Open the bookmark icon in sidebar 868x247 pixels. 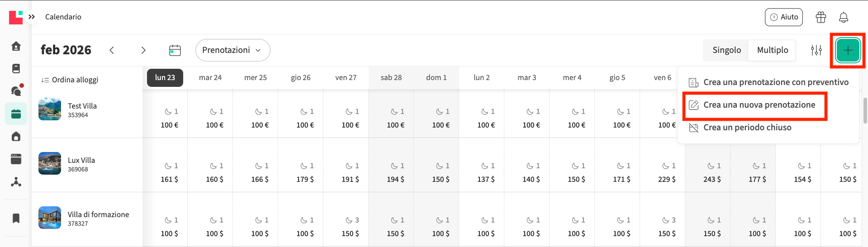click(16, 218)
